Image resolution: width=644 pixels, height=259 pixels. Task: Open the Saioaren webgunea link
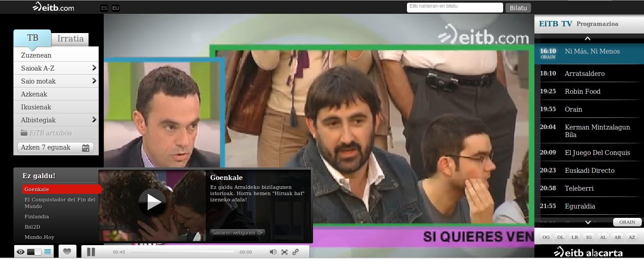(237, 232)
